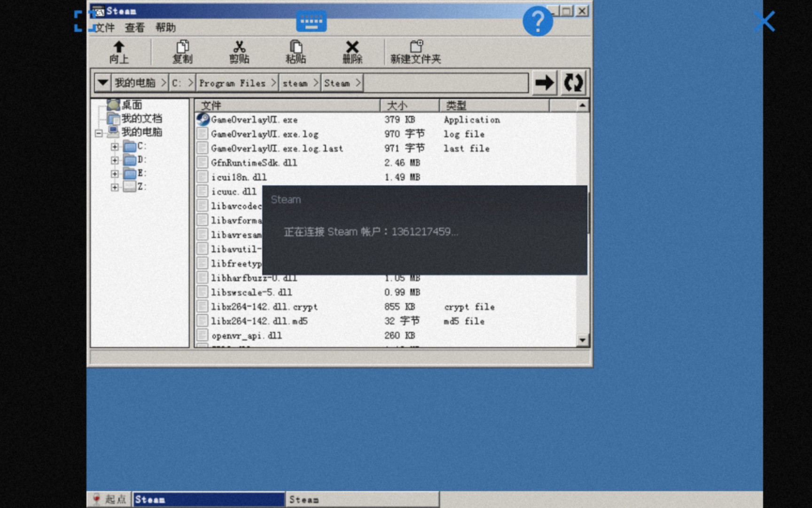Switch to the second Steam taskbar item
The width and height of the screenshot is (812, 508).
point(362,500)
